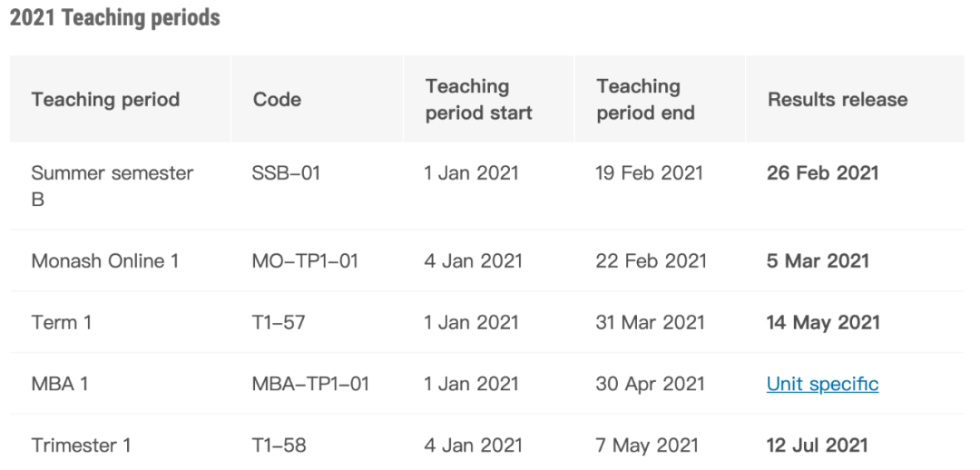Click the Teaching period end header
The image size is (980, 470).
coord(646,100)
